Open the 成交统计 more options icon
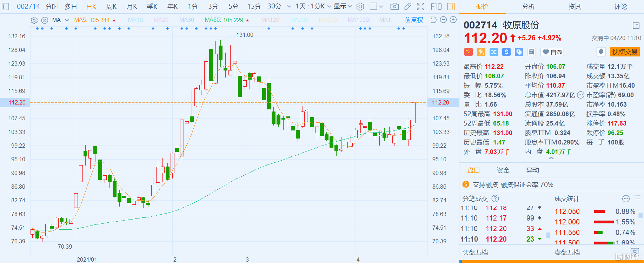644x263 pixels. [626, 199]
